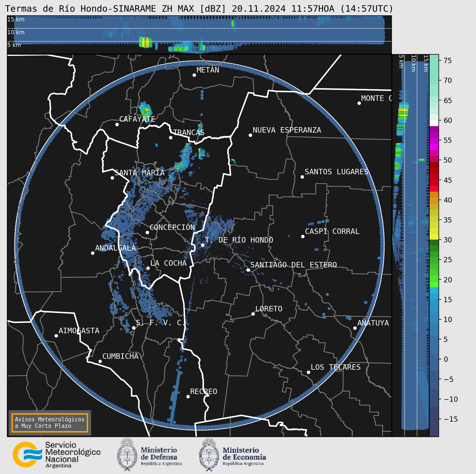The width and height of the screenshot is (476, 474).
Task: Select the TRANCAS city marker dot
Action: [x=171, y=138]
